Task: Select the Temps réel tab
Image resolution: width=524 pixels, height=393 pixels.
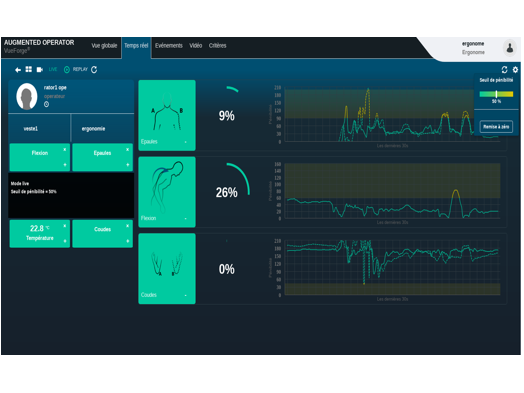Action: tap(136, 45)
